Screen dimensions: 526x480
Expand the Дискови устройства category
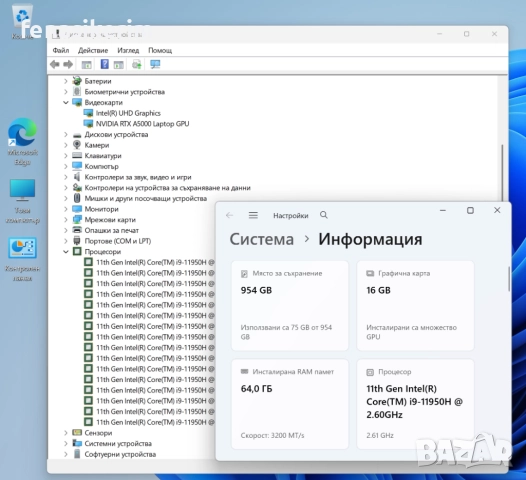tap(66, 135)
